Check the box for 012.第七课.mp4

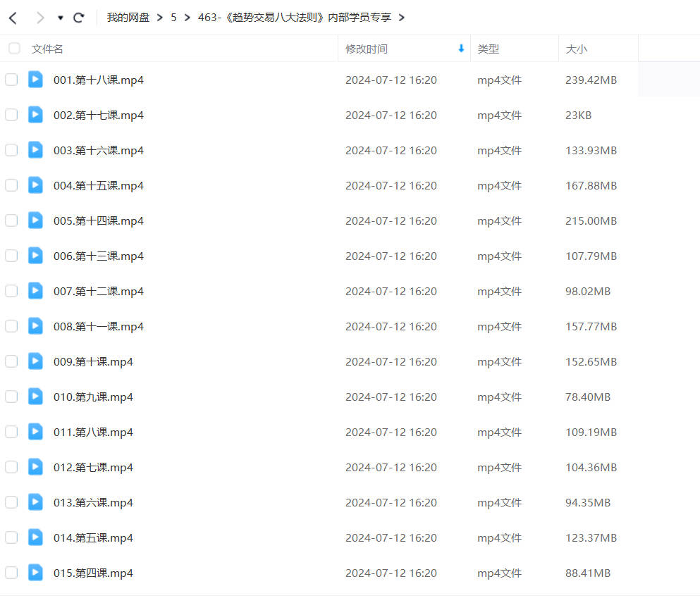pos(11,468)
